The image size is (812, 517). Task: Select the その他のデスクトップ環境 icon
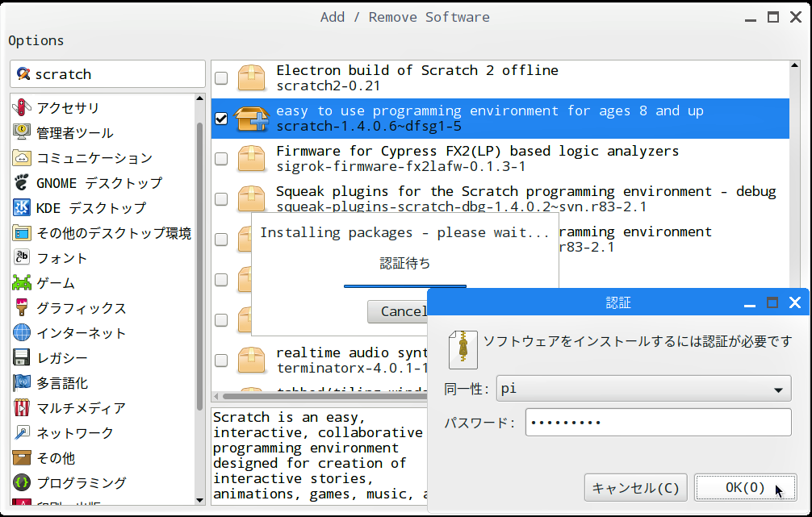coord(21,233)
